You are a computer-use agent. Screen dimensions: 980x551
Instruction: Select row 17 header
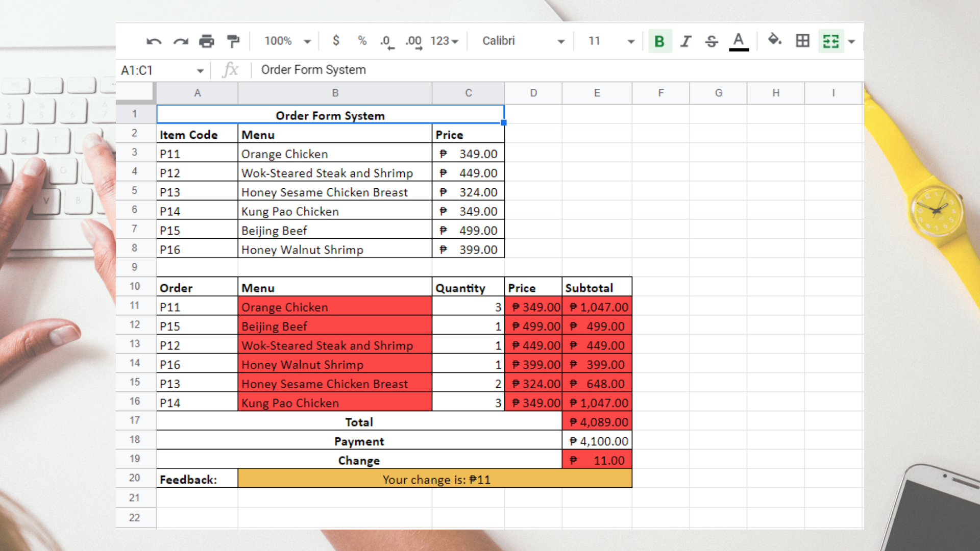tap(135, 420)
